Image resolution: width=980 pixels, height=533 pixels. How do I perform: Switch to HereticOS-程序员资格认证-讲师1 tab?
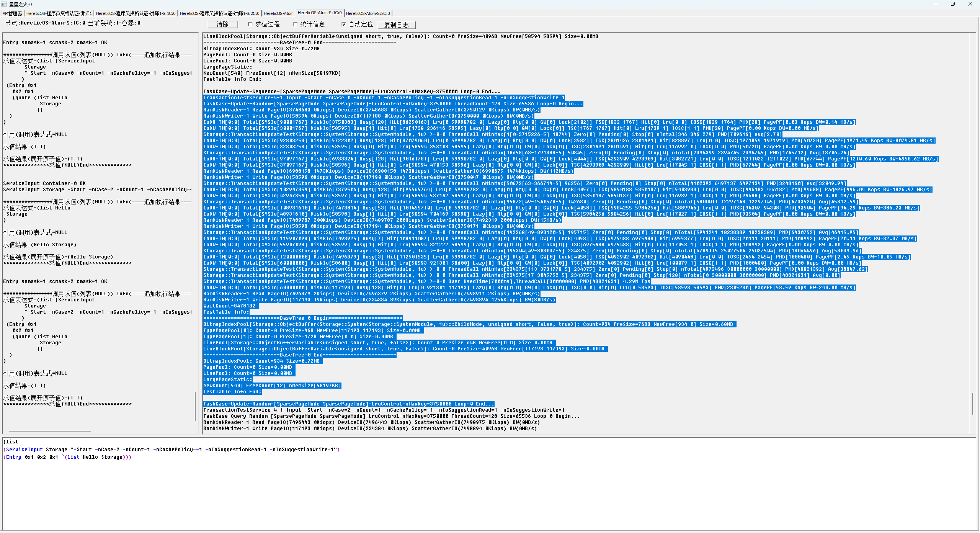pos(59,13)
